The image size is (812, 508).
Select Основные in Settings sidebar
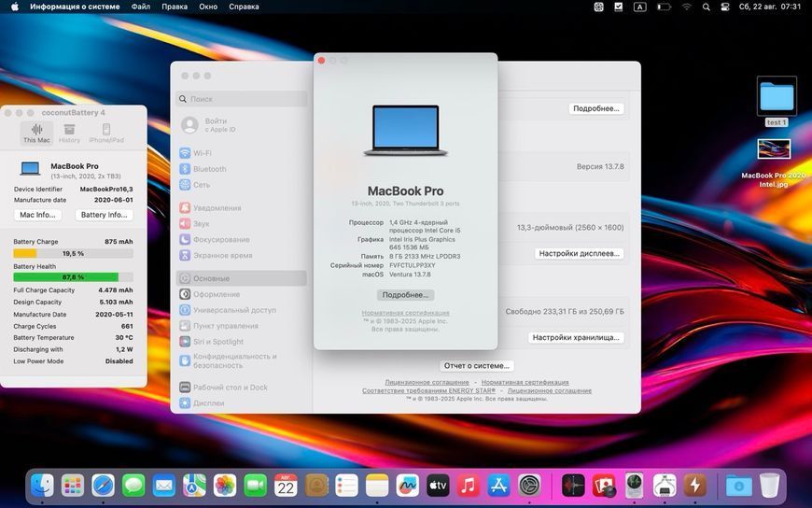coord(242,278)
